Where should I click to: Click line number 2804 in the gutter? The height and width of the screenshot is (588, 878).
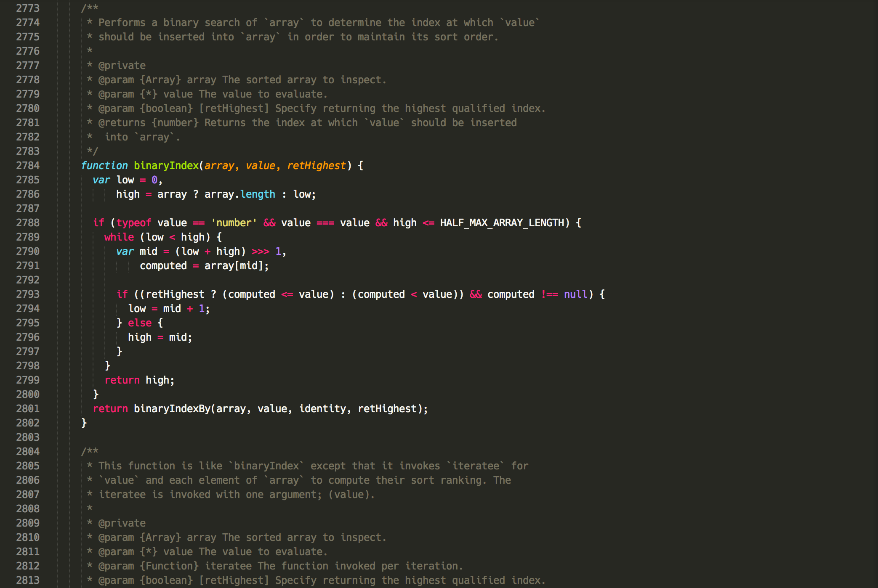(x=28, y=452)
